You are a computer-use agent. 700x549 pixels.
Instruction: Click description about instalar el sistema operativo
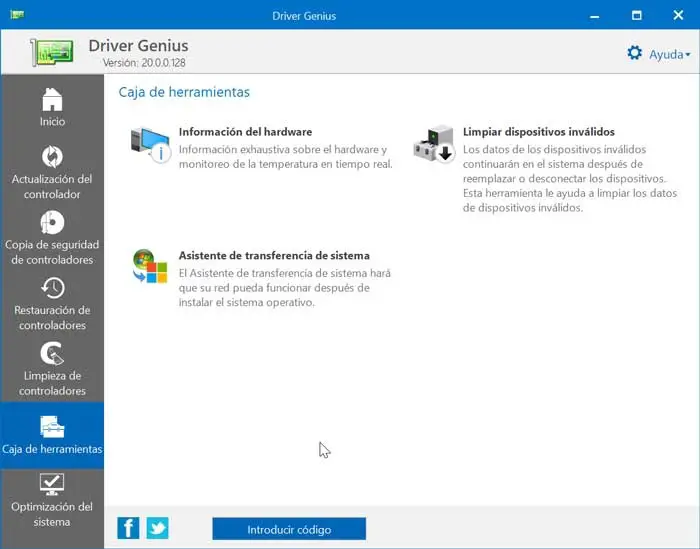(285, 288)
